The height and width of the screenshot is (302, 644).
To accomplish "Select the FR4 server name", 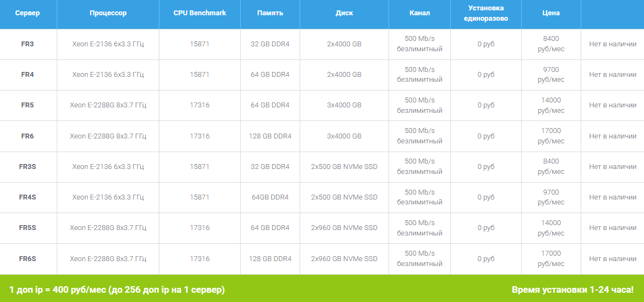I will point(27,75).
